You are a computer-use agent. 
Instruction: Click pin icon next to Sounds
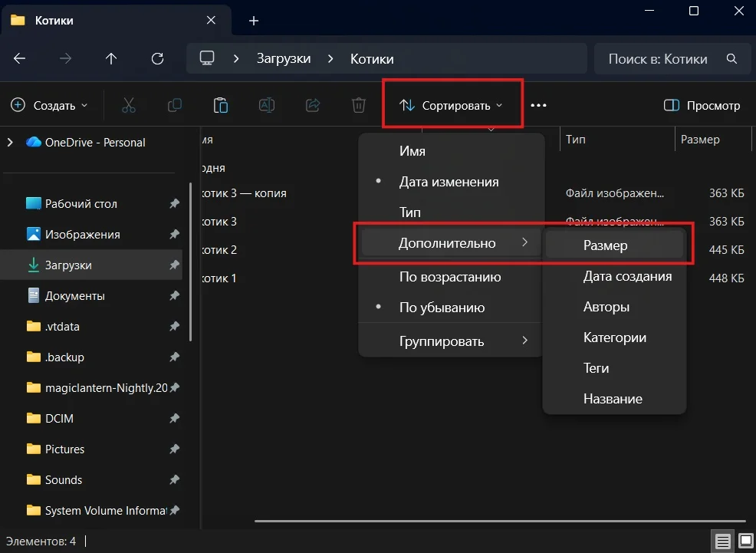pos(174,479)
